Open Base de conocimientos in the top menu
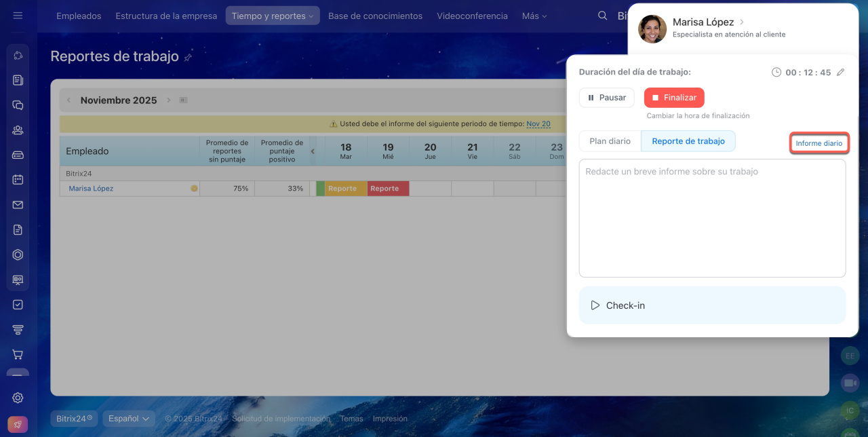The width and height of the screenshot is (868, 437). pos(375,16)
